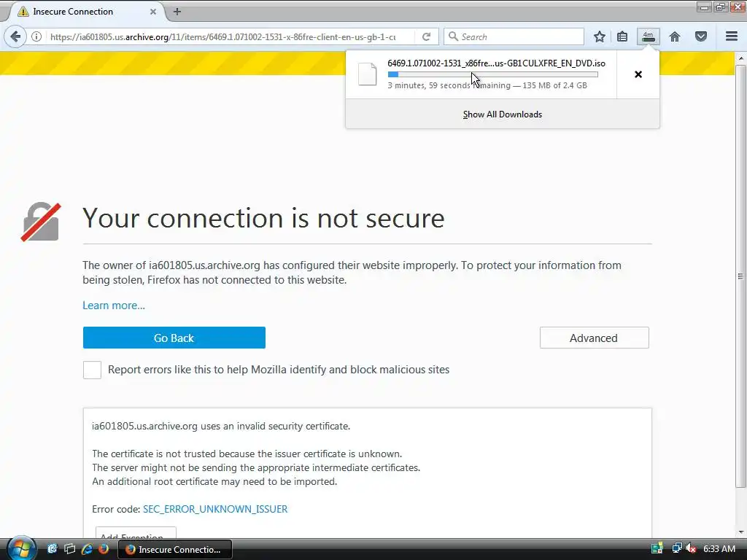This screenshot has width=747, height=560.
Task: Open a new tab with the plus button
Action: point(177,12)
